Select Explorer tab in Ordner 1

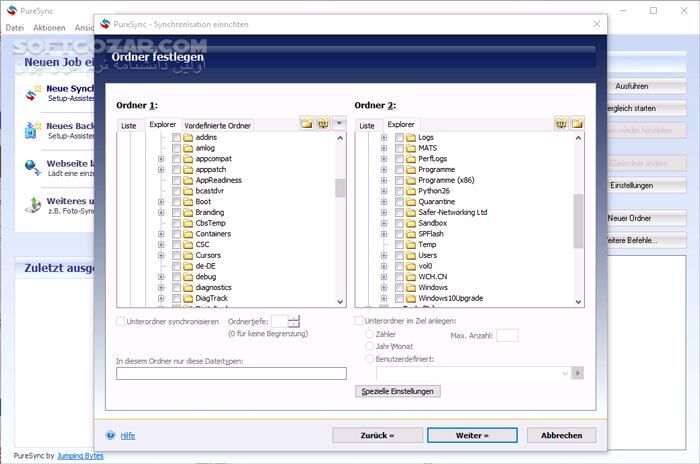[x=162, y=125]
